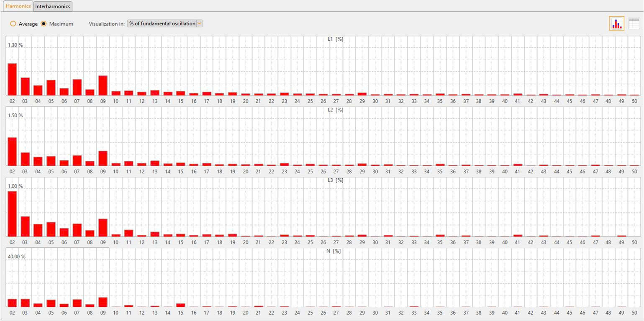Click harmonic 02 bar in L1 chart
The width and height of the screenshot is (644, 321).
click(12, 80)
